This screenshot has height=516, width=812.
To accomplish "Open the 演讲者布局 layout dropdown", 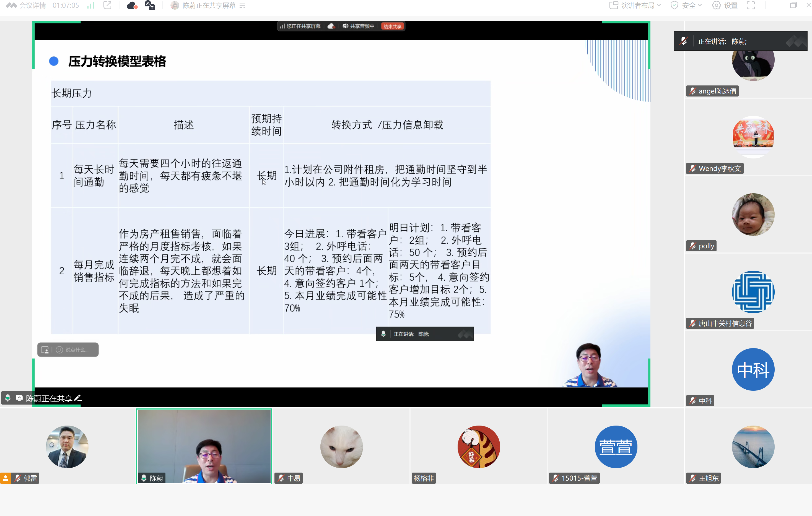I will click(x=635, y=6).
